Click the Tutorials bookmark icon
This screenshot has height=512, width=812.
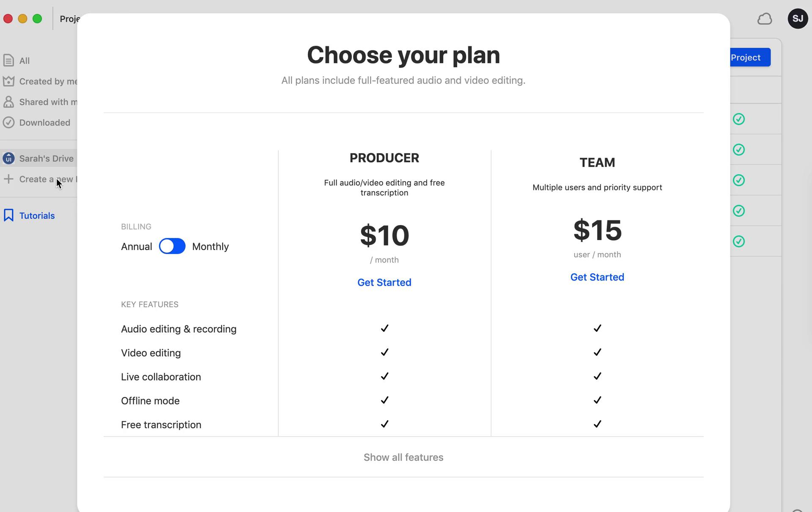[x=8, y=215]
